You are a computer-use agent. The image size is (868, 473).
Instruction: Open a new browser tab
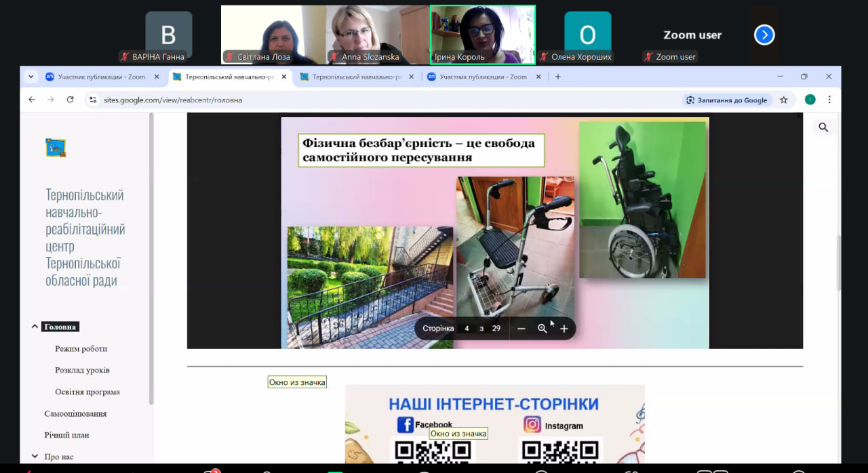558,77
